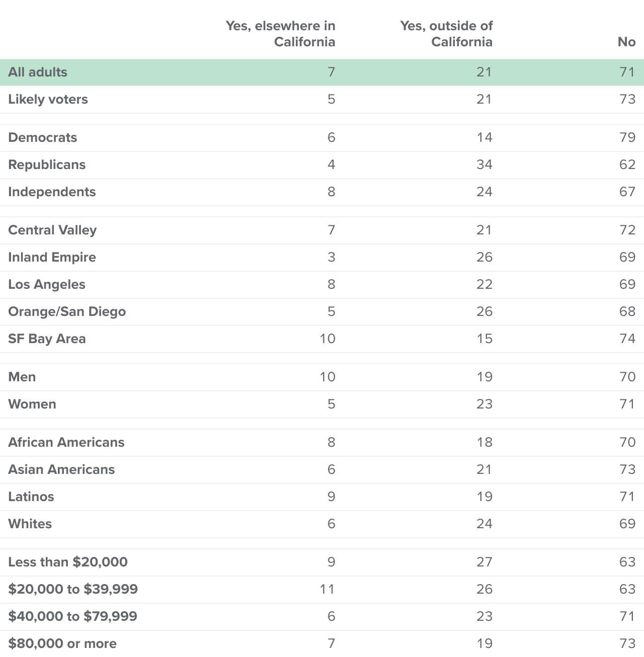This screenshot has width=644, height=657.
Task: Click the $80,000 or more row label
Action: [62, 643]
